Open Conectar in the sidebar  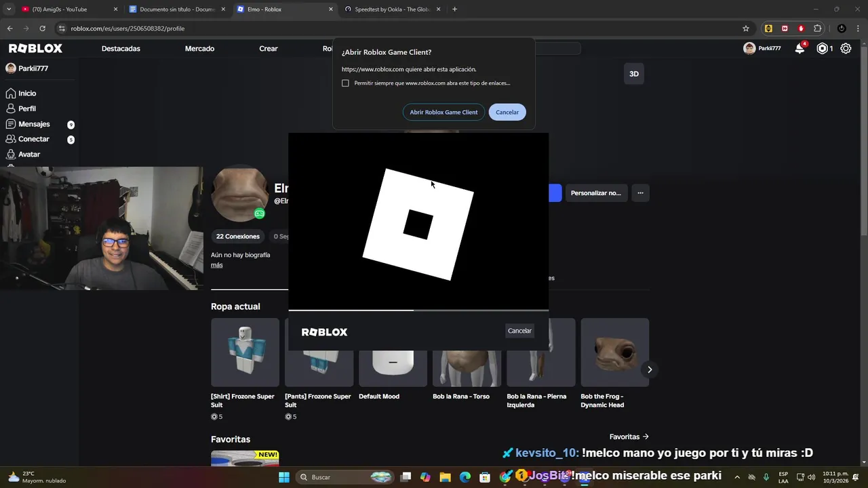tap(34, 139)
